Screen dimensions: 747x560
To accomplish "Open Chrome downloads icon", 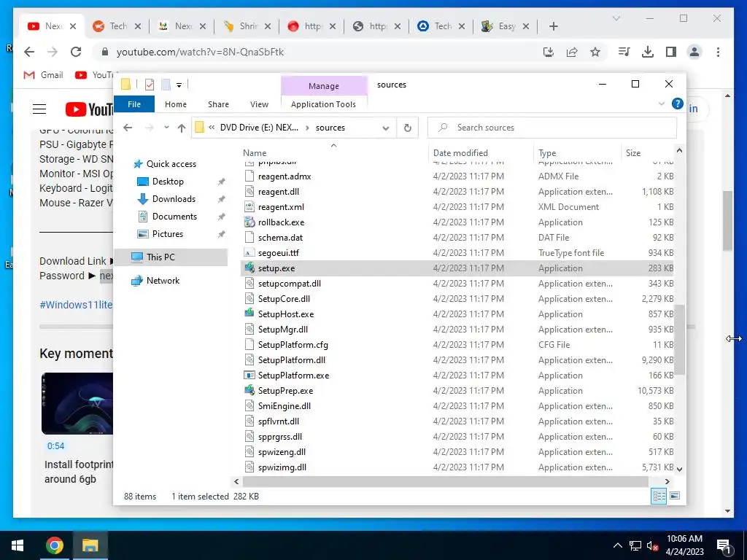I will click(648, 52).
